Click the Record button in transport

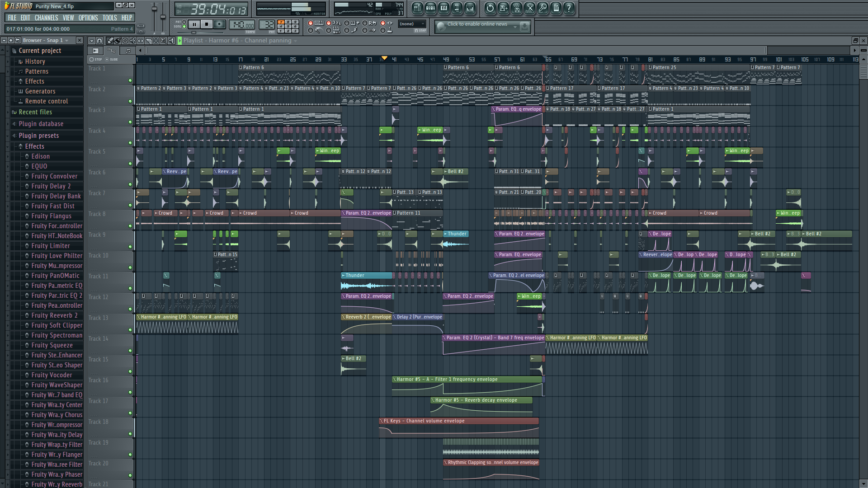(x=219, y=24)
